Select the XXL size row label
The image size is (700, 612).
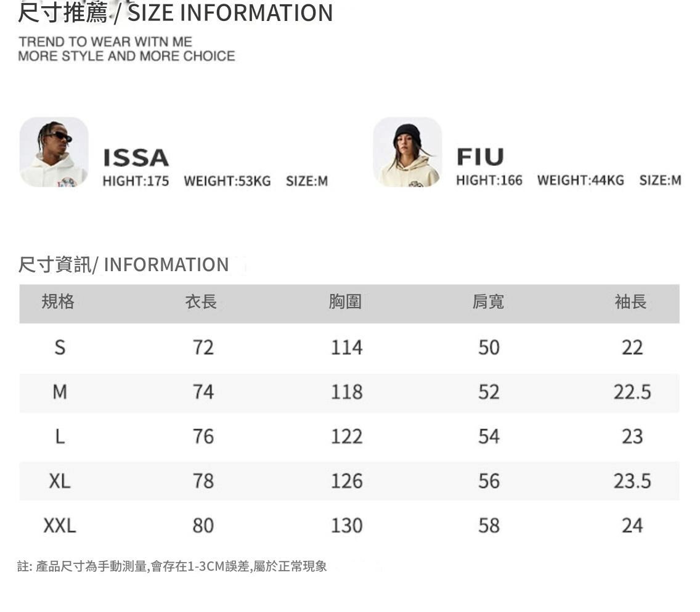pos(59,526)
